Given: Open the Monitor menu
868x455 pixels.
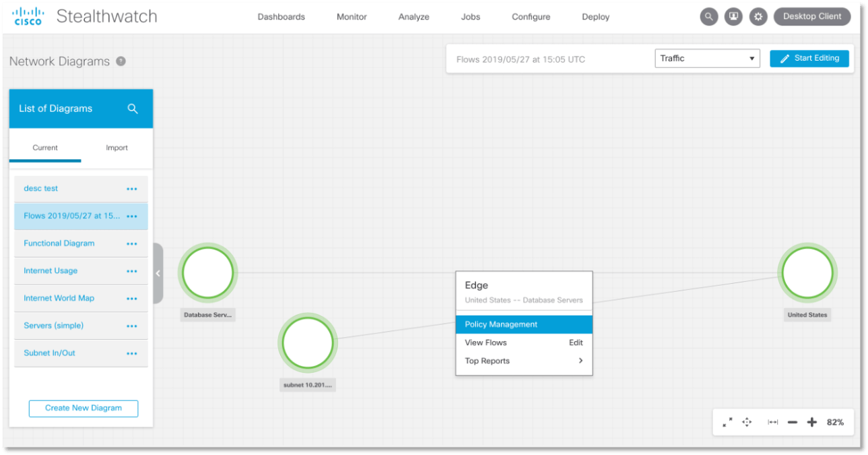Looking at the screenshot, I should pos(352,17).
